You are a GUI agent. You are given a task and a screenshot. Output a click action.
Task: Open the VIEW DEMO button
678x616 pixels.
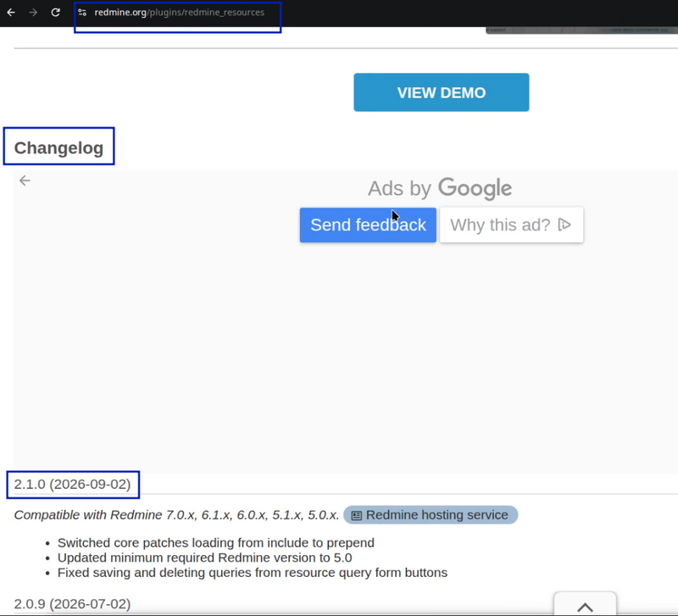pyautogui.click(x=441, y=92)
